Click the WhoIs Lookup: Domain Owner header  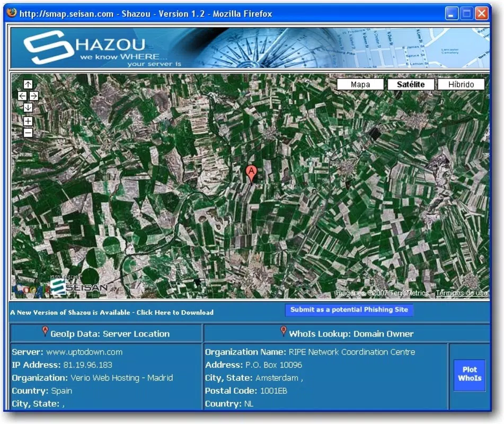click(351, 334)
